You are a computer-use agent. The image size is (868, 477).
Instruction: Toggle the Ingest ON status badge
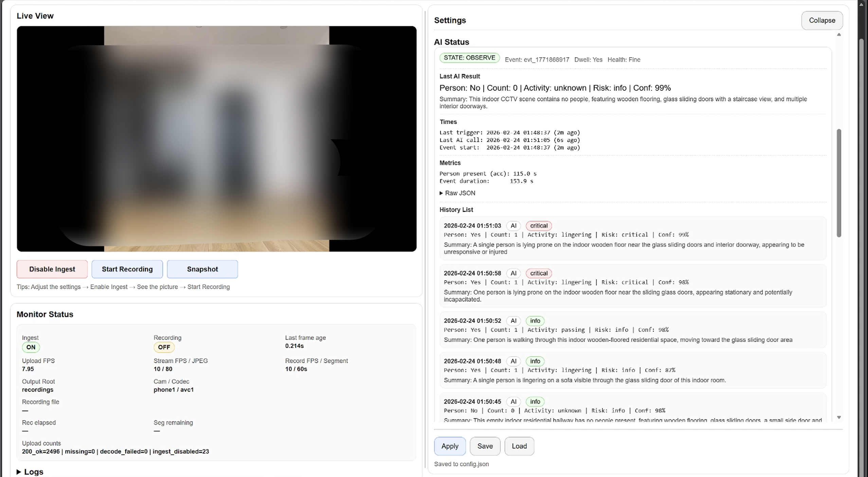[x=31, y=347]
